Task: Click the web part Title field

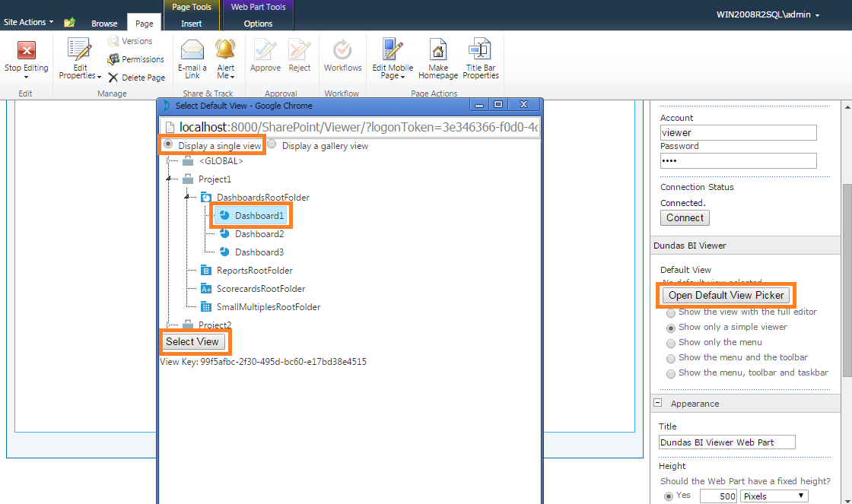Action: point(727,442)
